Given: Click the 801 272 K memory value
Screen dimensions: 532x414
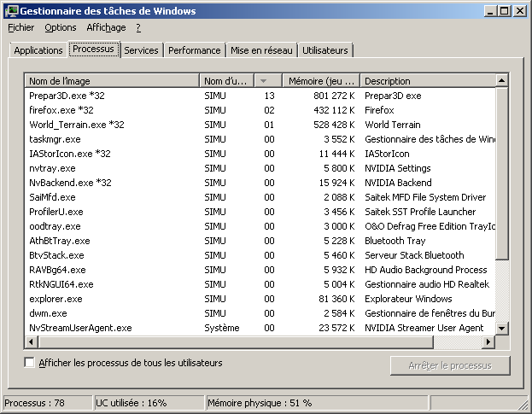Looking at the screenshot, I should (x=334, y=96).
